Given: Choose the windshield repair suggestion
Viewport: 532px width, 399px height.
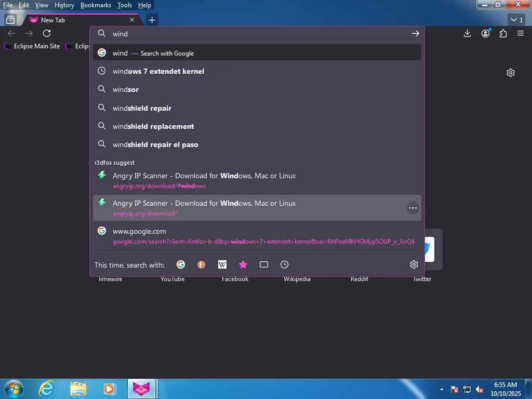Looking at the screenshot, I should pos(257,108).
